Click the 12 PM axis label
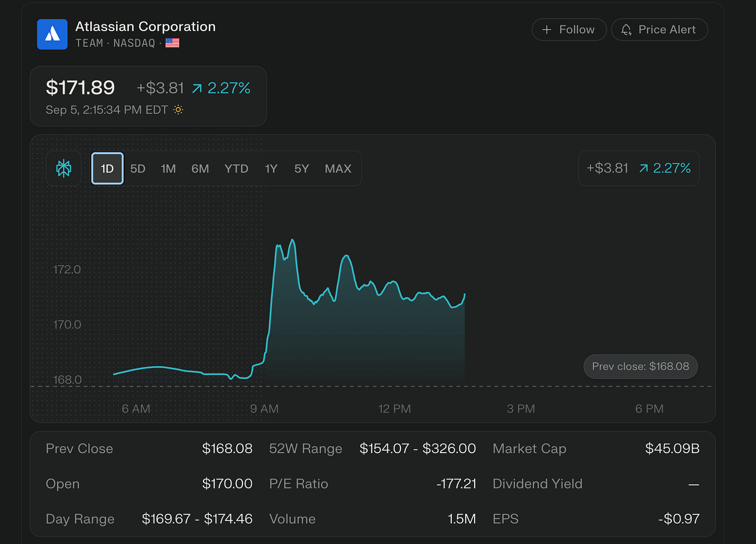This screenshot has width=756, height=544. [x=395, y=409]
